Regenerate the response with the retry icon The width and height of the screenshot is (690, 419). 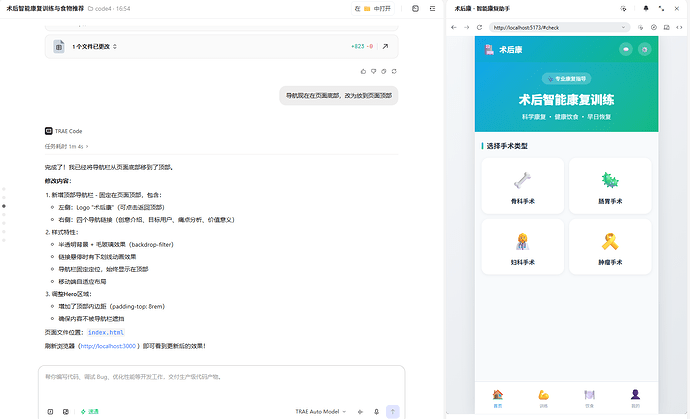pos(394,71)
